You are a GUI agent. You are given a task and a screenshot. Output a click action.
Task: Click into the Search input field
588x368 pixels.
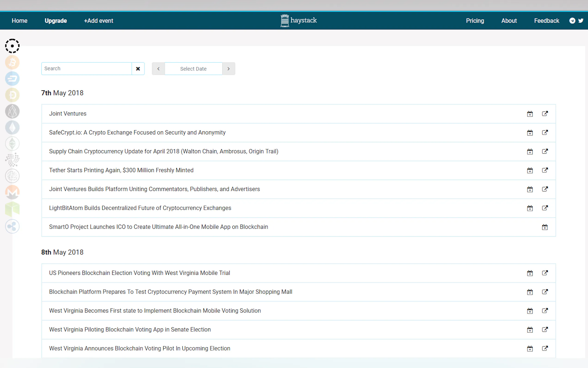[x=86, y=69]
